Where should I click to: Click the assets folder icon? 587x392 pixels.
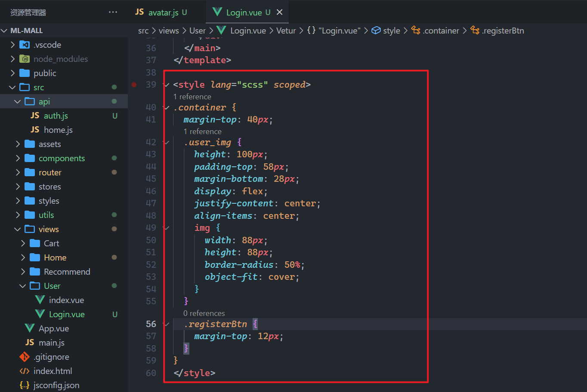(x=30, y=144)
